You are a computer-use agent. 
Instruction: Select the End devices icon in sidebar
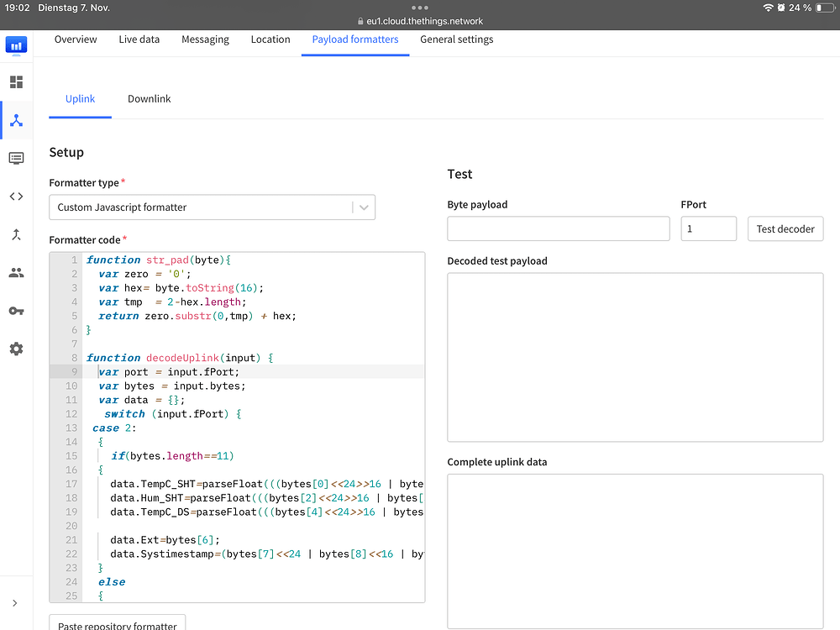16,120
